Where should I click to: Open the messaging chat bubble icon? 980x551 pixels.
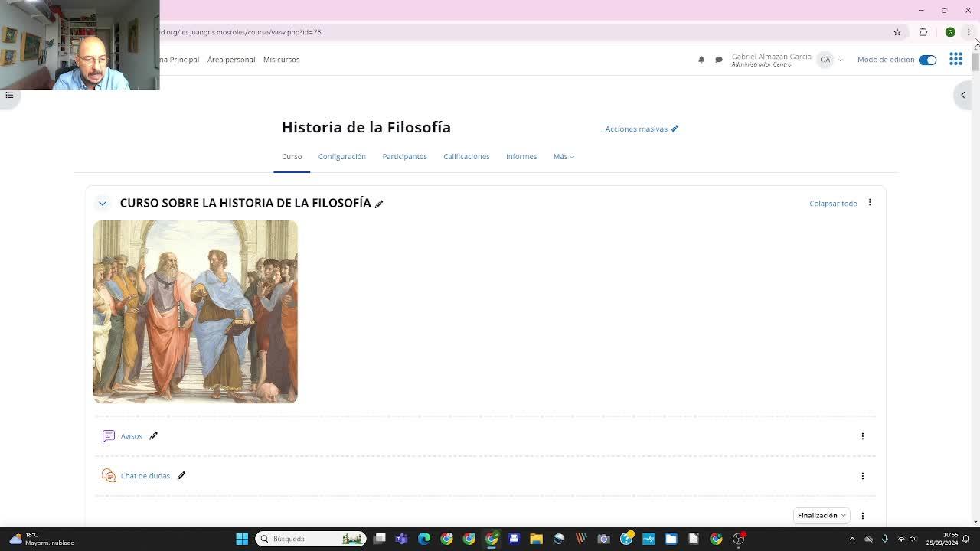[x=719, y=60]
